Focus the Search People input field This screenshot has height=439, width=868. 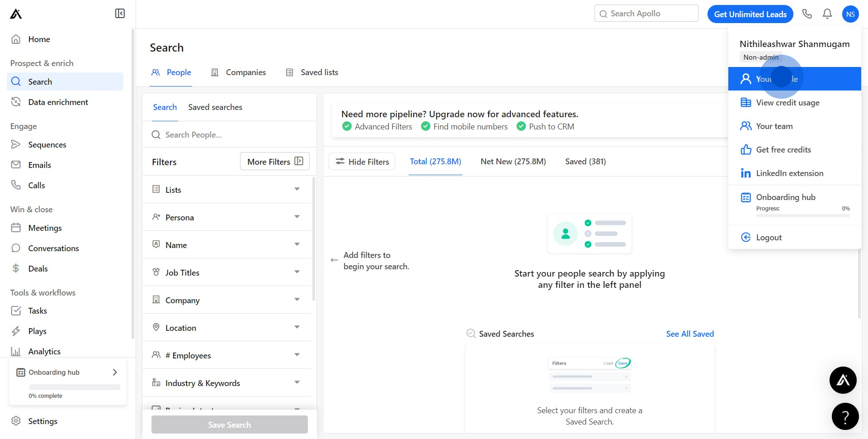(x=235, y=135)
